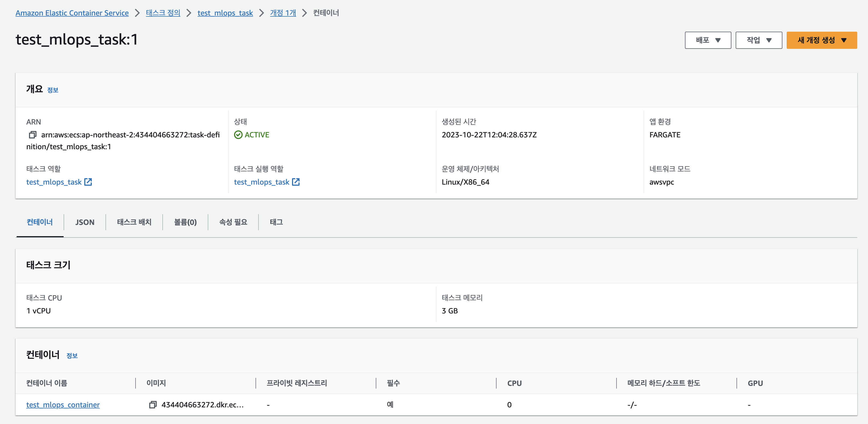Click external link icon beside 태스크 역할
868x424 pixels.
88,182
